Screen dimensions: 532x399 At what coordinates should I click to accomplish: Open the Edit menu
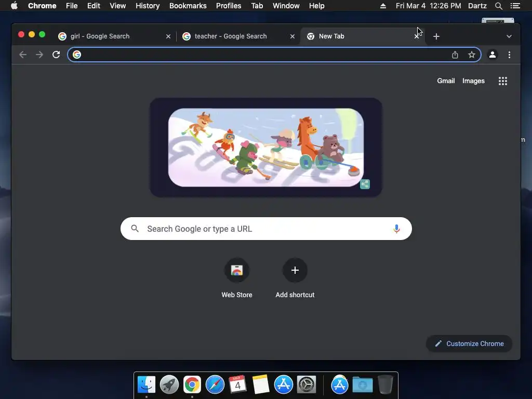(94, 6)
